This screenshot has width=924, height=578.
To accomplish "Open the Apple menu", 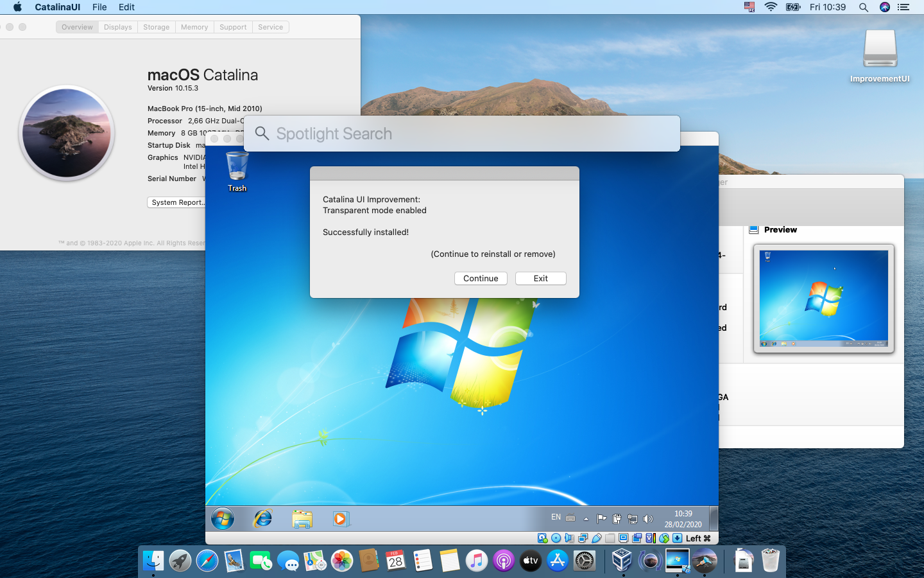I will [x=17, y=7].
